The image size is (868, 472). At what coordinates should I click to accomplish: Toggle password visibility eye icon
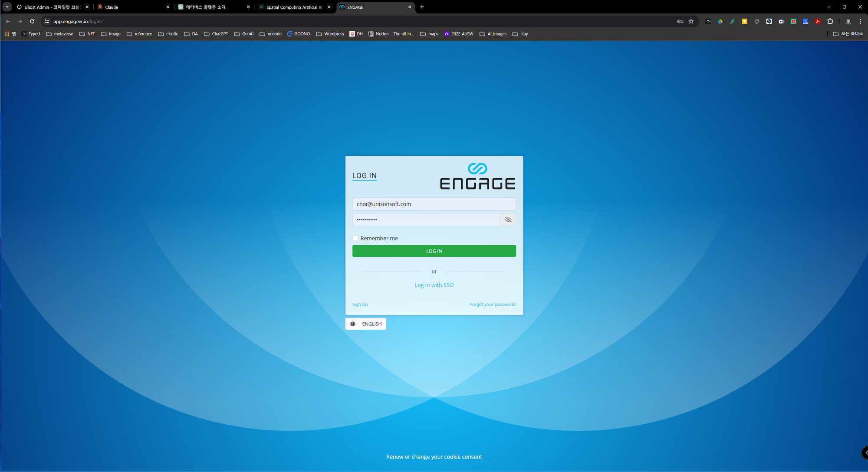pyautogui.click(x=508, y=220)
